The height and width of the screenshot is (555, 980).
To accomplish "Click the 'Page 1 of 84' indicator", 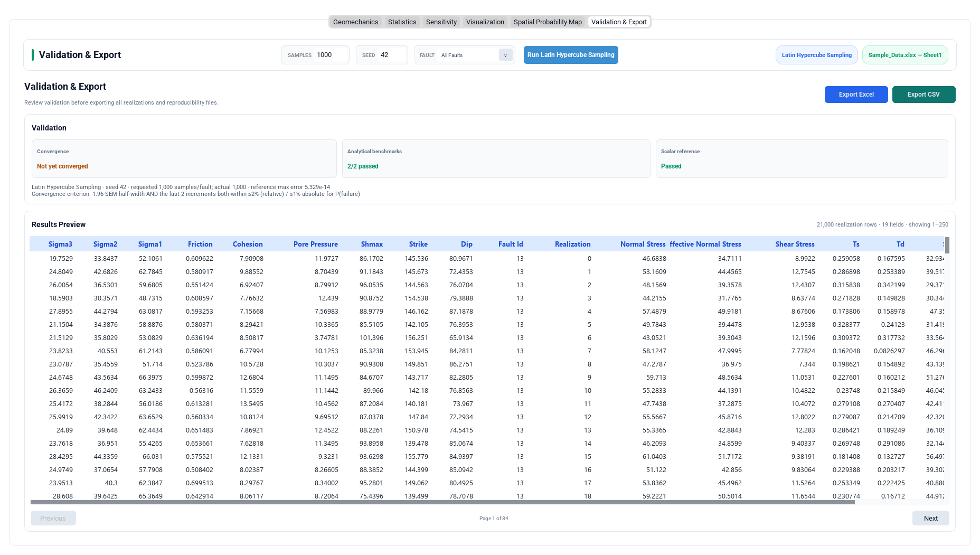I will pyautogui.click(x=494, y=519).
